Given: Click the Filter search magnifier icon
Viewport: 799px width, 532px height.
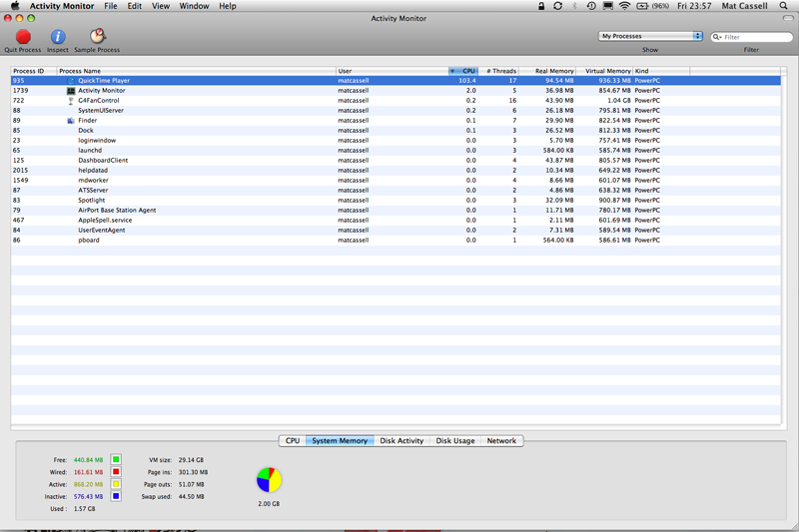Looking at the screenshot, I should tap(717, 37).
